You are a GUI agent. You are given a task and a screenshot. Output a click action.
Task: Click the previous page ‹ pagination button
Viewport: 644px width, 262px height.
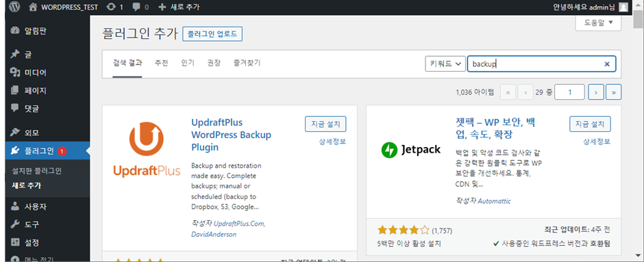click(x=525, y=92)
